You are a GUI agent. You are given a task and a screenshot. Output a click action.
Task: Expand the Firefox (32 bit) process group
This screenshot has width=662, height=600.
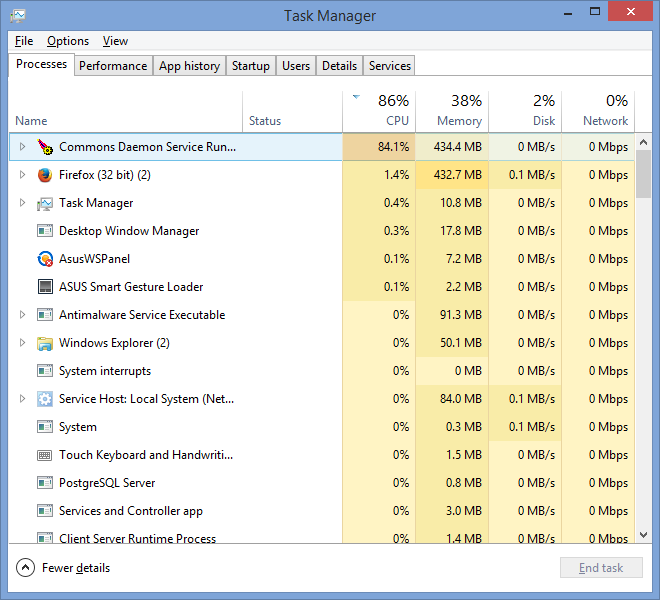23,175
